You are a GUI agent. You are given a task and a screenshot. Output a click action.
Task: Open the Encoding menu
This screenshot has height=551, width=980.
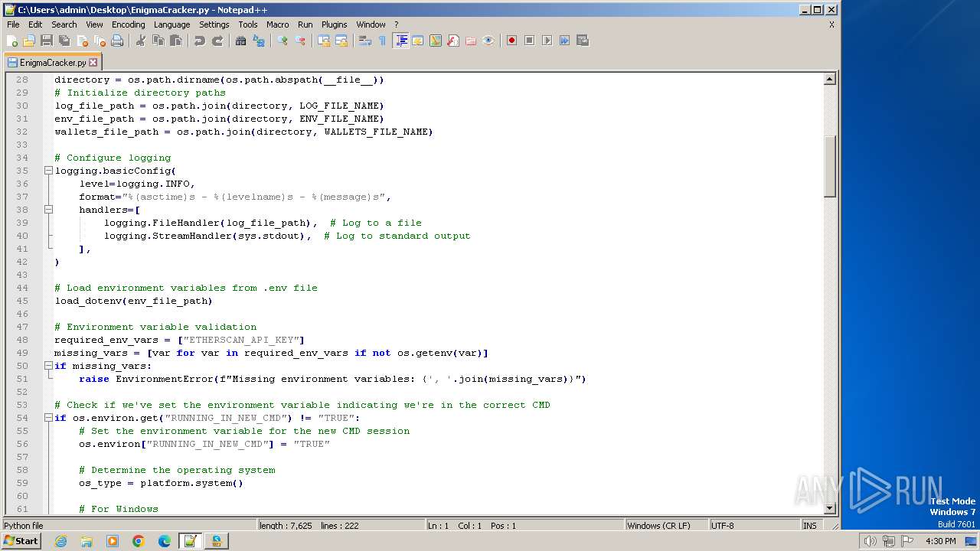pyautogui.click(x=128, y=24)
